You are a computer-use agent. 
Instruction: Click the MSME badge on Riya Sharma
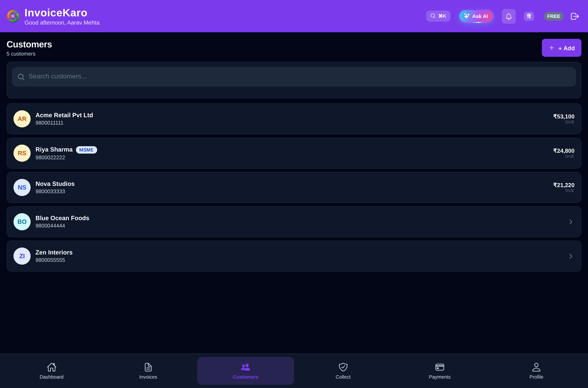pyautogui.click(x=86, y=150)
